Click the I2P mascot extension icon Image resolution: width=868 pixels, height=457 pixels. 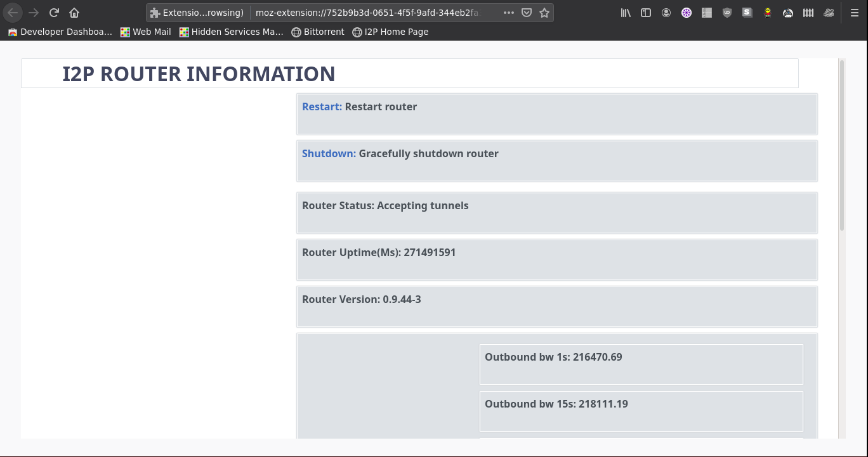coord(768,13)
